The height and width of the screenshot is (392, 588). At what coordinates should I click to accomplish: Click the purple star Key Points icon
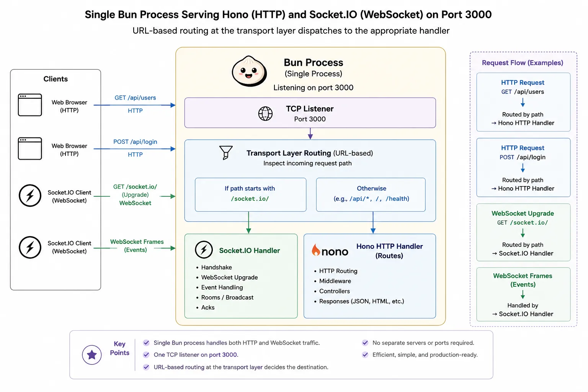pos(92,355)
